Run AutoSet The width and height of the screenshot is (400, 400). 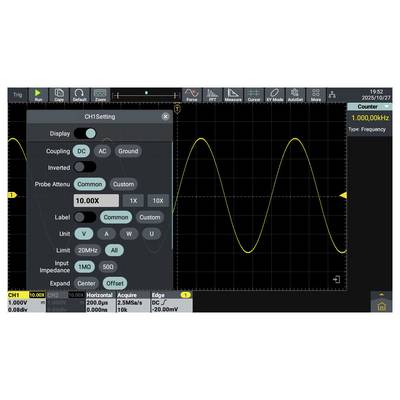tap(295, 95)
